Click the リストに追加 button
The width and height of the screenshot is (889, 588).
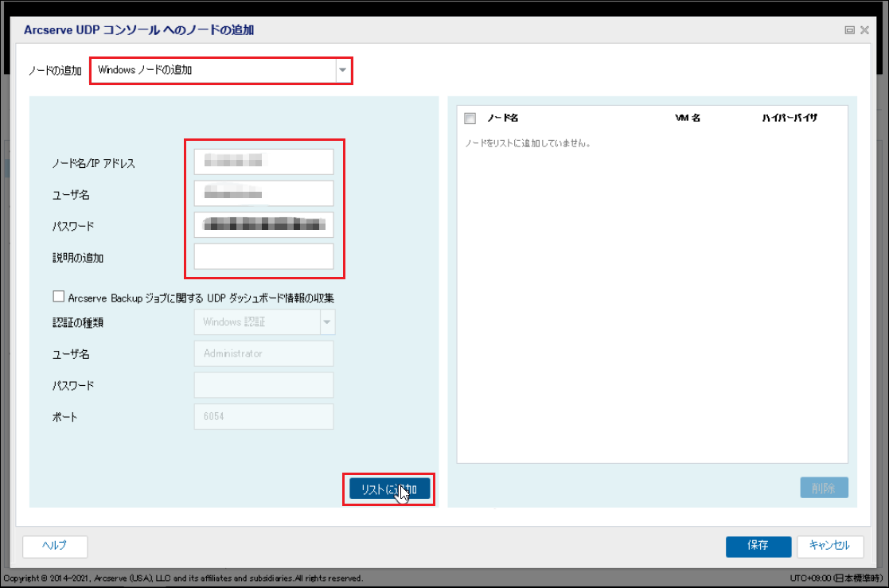(389, 489)
